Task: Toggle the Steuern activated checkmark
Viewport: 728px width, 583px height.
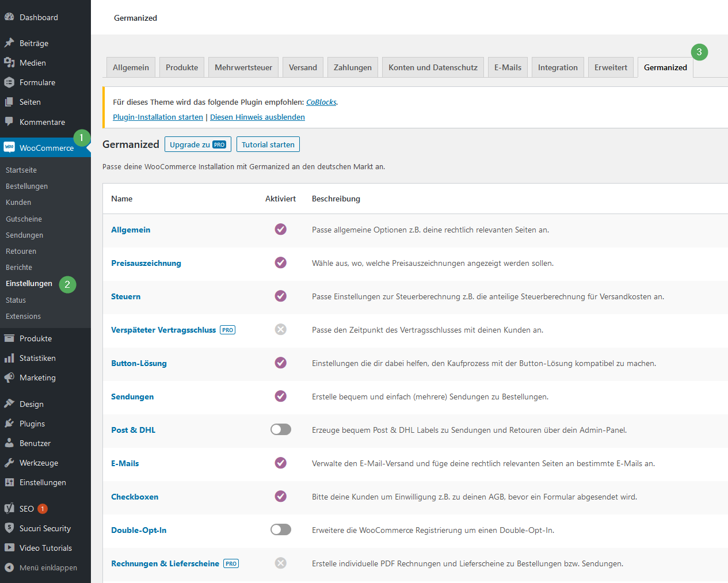Action: pos(281,296)
